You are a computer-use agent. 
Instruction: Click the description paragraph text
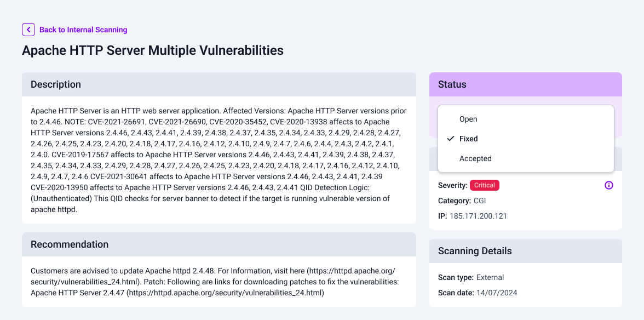coord(219,160)
